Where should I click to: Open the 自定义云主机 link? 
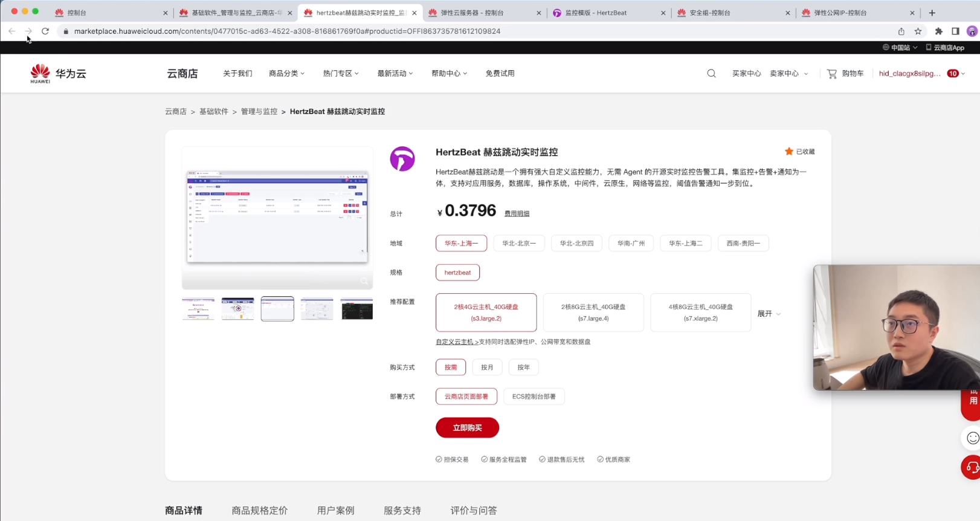[x=457, y=342]
